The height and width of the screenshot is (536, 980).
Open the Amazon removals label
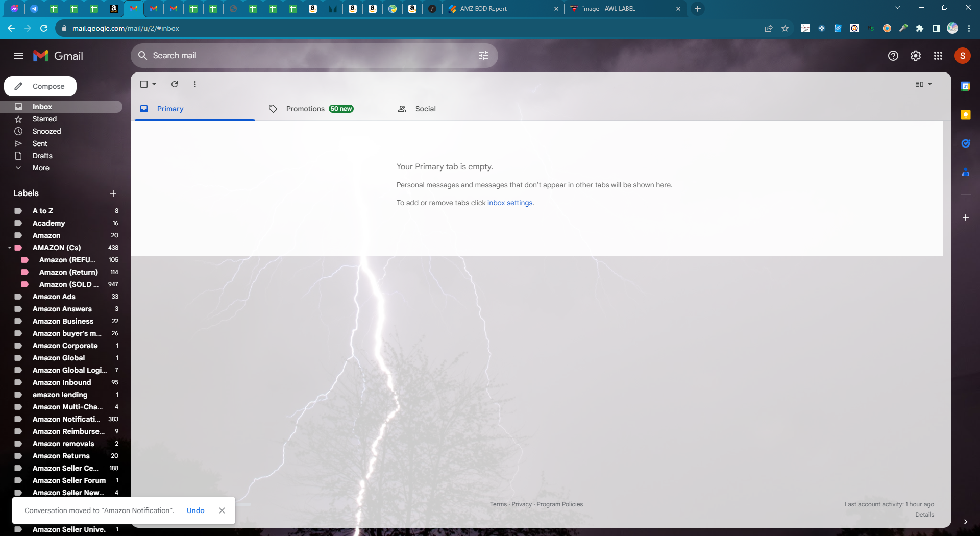[61, 444]
